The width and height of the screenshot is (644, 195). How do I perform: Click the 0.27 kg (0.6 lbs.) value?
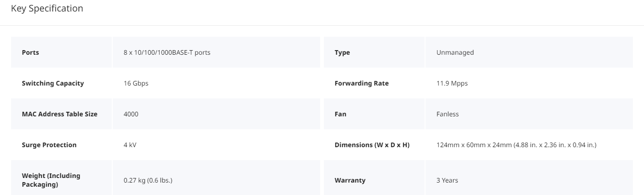tap(148, 180)
